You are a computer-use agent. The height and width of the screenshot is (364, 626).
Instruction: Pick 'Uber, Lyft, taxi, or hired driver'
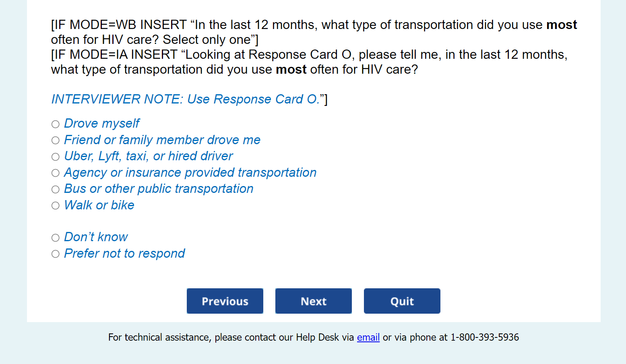[x=56, y=157]
